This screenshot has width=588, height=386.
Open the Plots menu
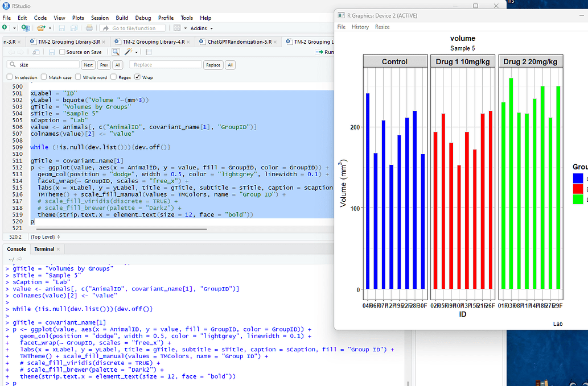78,17
